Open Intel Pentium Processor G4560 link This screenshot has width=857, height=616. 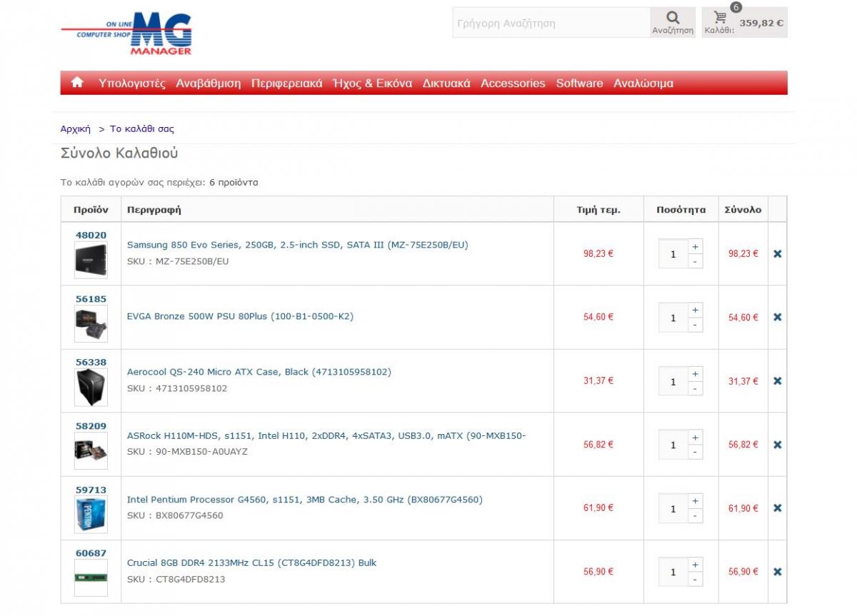point(305,500)
